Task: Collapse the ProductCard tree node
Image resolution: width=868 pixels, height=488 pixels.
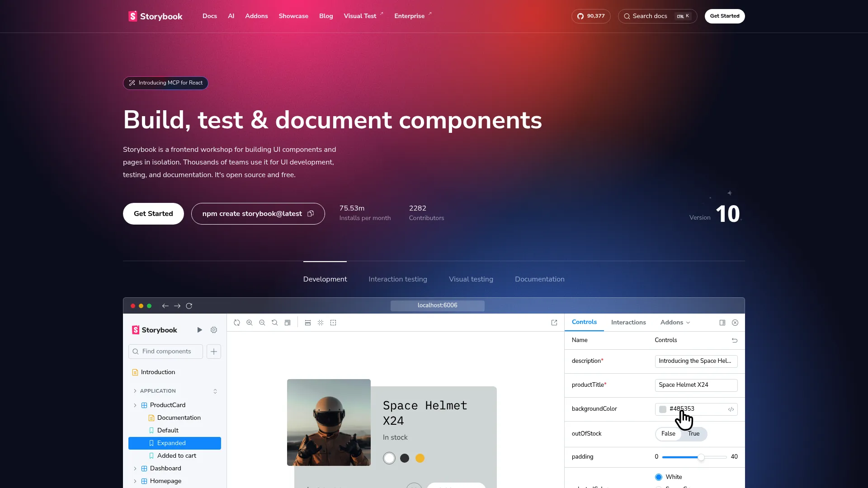Action: click(x=135, y=405)
